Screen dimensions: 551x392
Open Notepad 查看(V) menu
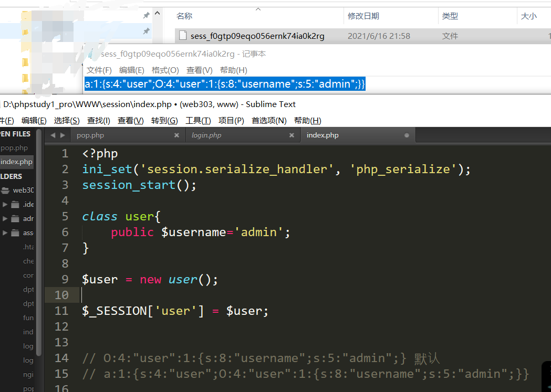[199, 70]
